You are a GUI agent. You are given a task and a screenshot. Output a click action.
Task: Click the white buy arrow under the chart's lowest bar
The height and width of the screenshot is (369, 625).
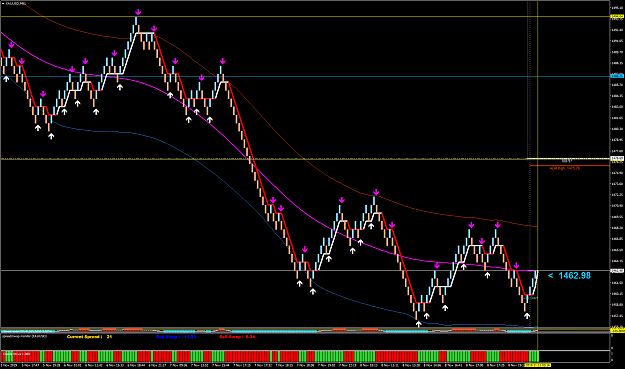pyautogui.click(x=418, y=324)
